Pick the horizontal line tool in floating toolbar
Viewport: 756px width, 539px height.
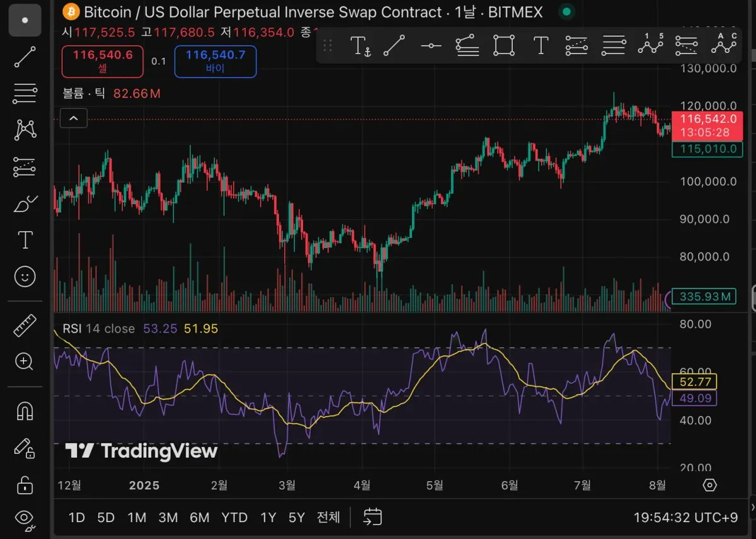[x=432, y=45]
